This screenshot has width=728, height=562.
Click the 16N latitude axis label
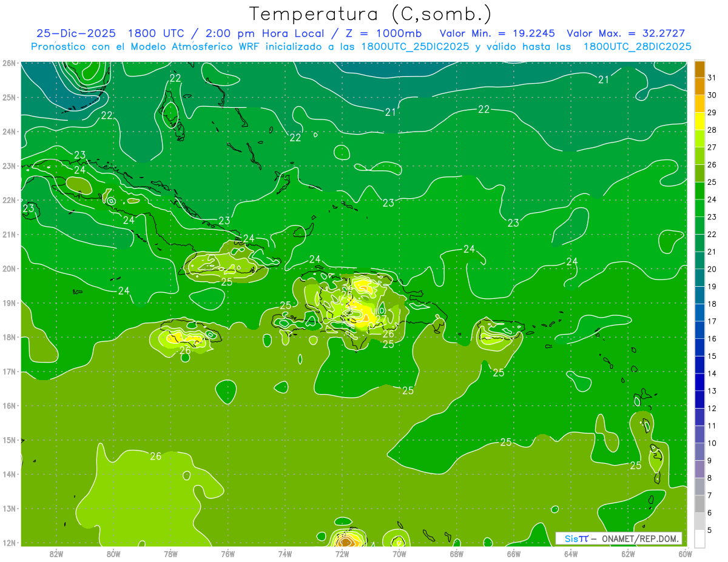[x=9, y=406]
